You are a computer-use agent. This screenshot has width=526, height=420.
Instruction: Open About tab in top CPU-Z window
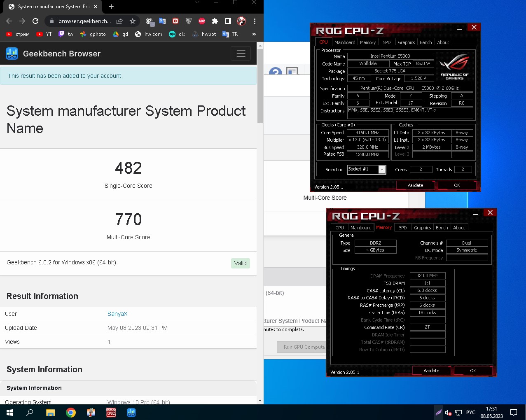pos(443,42)
